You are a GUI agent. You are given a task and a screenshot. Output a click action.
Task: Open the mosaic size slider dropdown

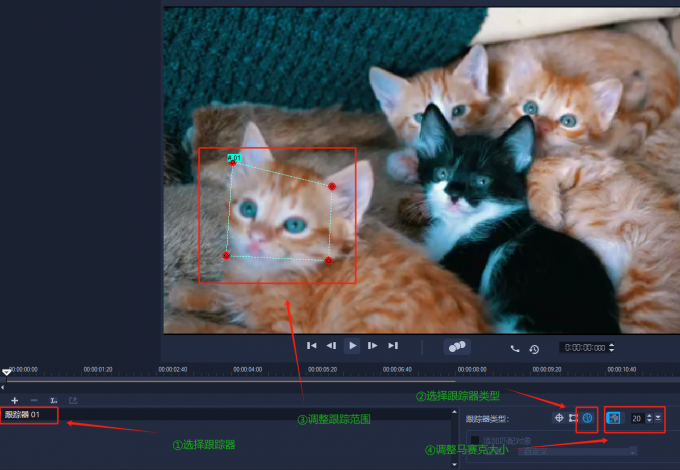click(x=658, y=418)
